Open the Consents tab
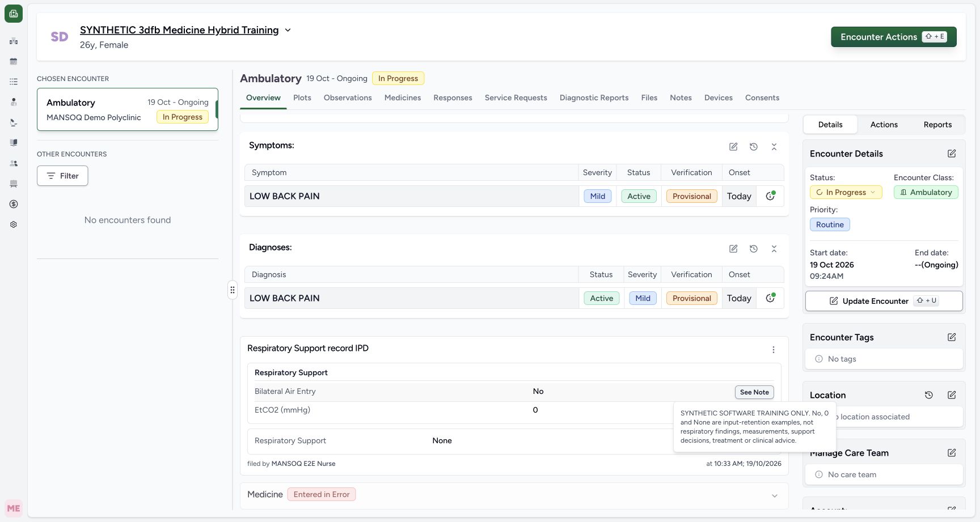The height and width of the screenshot is (522, 980). (x=762, y=97)
